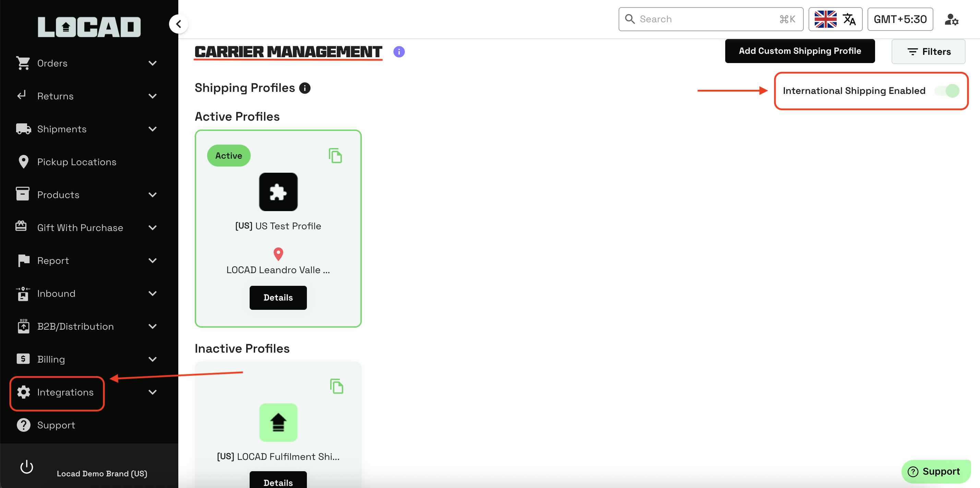Click the duplicate icon on US Test Profile

click(335, 156)
